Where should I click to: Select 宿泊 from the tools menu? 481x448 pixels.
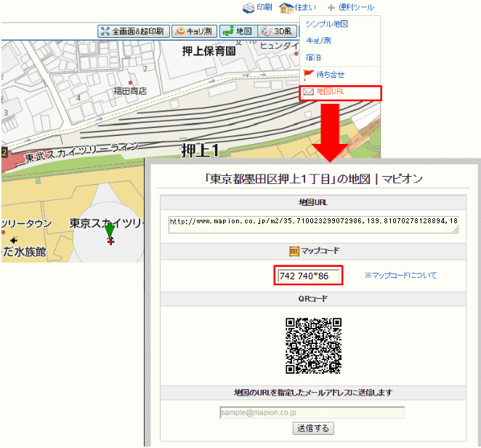click(313, 56)
